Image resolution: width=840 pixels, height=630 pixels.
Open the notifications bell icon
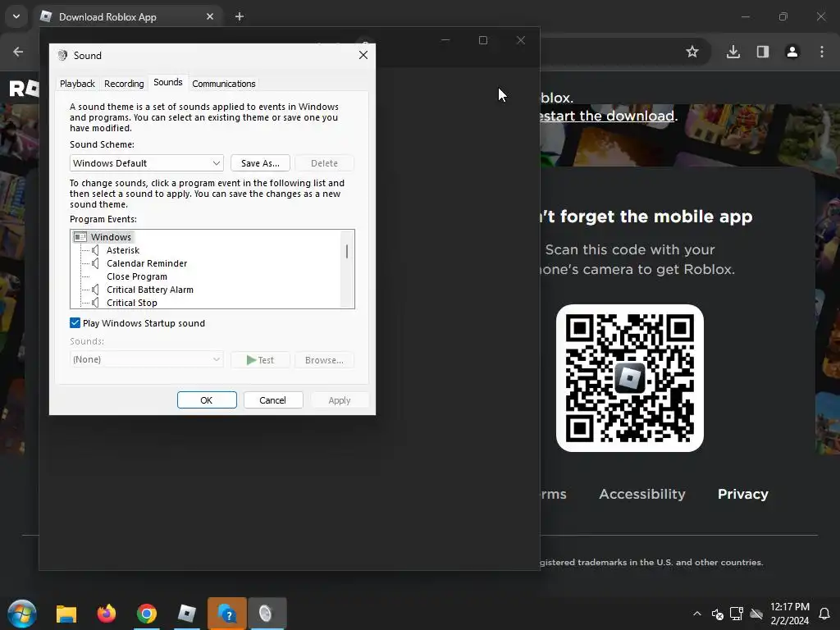[x=824, y=614]
